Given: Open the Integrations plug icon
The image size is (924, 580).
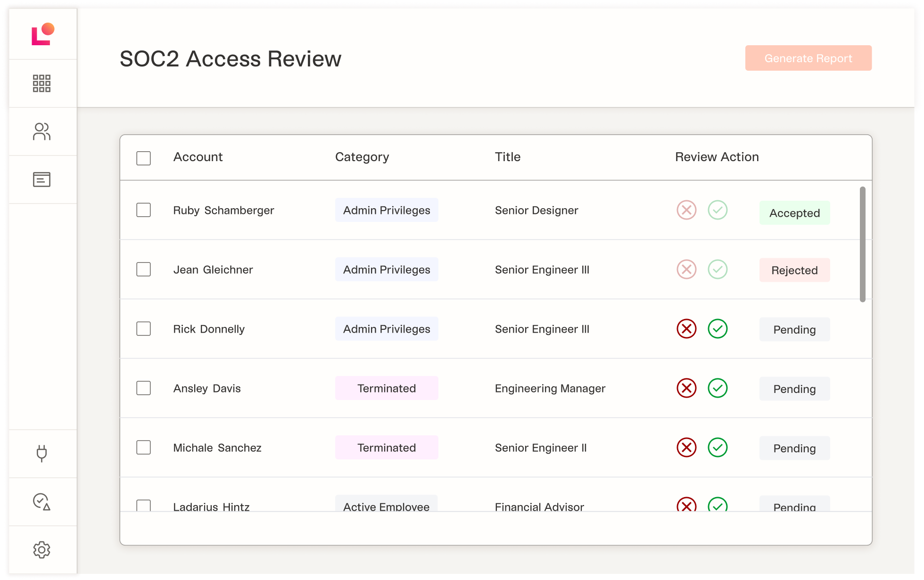Looking at the screenshot, I should [x=41, y=453].
